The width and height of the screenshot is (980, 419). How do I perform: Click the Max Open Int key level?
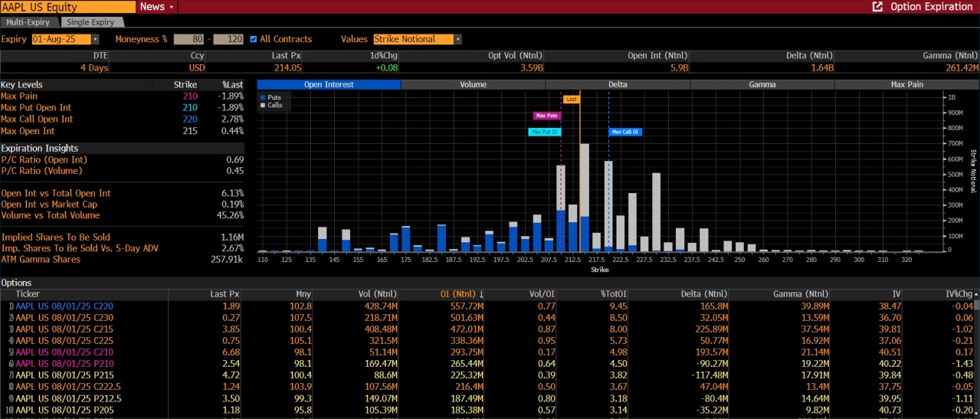[x=123, y=131]
